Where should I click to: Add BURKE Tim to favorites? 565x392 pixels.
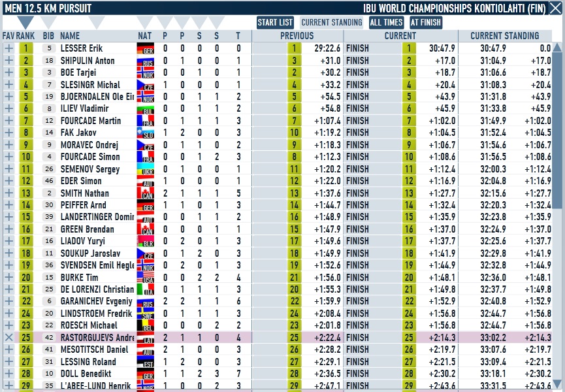click(9, 278)
